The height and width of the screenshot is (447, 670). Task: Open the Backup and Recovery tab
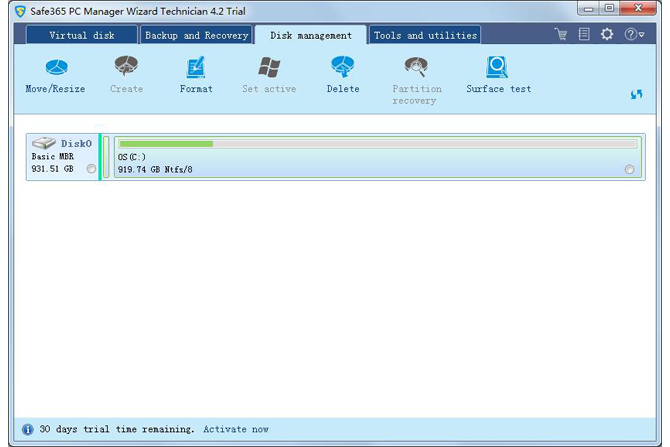tap(196, 36)
